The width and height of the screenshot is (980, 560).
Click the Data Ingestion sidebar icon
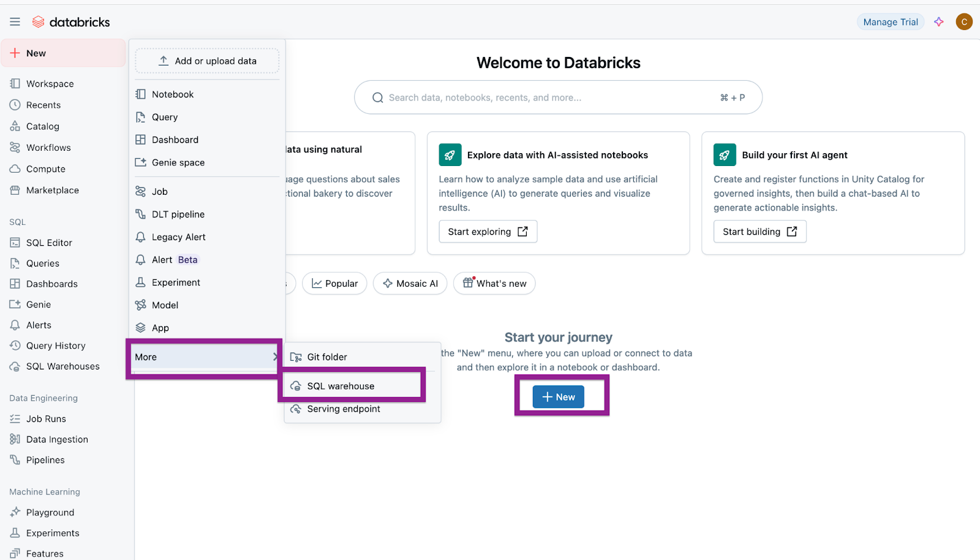[x=15, y=439]
